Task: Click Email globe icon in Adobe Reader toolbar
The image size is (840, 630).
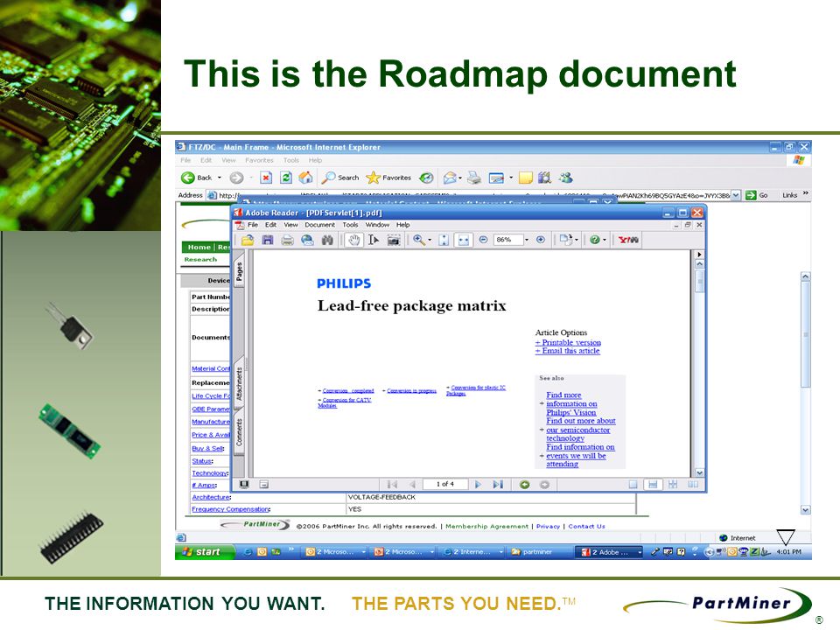Action: (x=307, y=240)
